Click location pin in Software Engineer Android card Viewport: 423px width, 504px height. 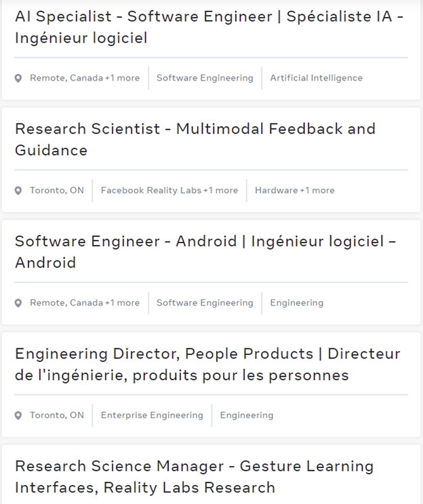tap(18, 303)
